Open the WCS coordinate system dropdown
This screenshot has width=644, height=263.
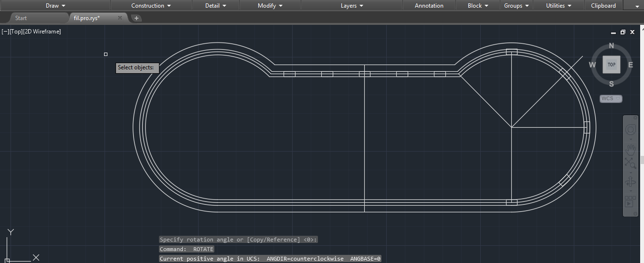point(611,99)
